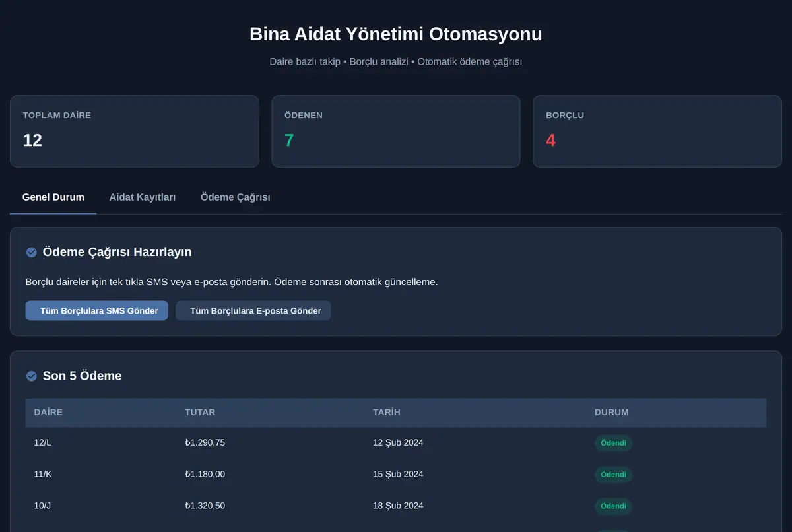Click the check icon beside Ödeme Çağrısı Hazırlayın
The image size is (792, 532).
[x=31, y=252]
